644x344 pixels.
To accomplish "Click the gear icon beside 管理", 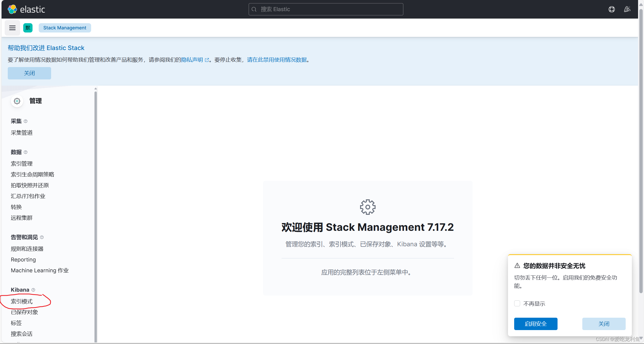I will (17, 101).
